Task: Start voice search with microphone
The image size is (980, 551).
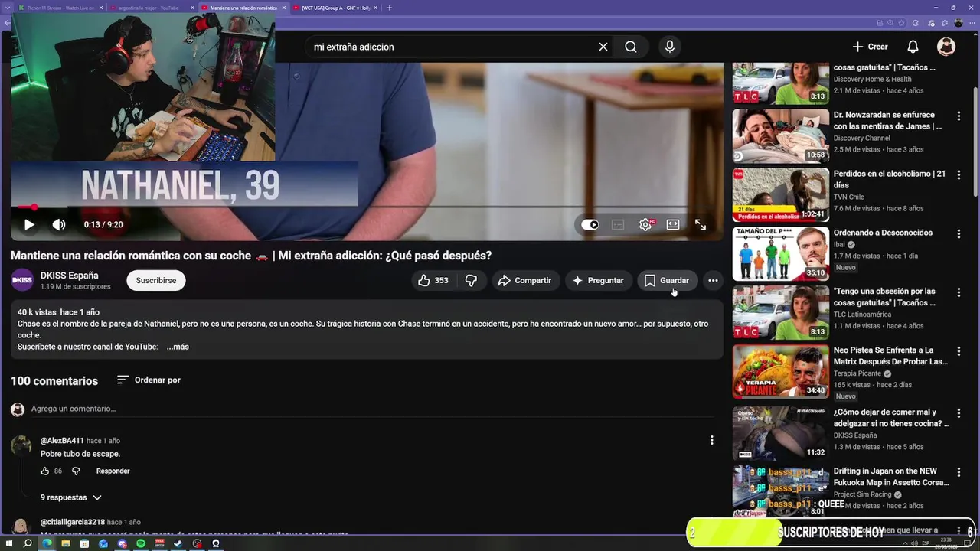Action: tap(670, 47)
